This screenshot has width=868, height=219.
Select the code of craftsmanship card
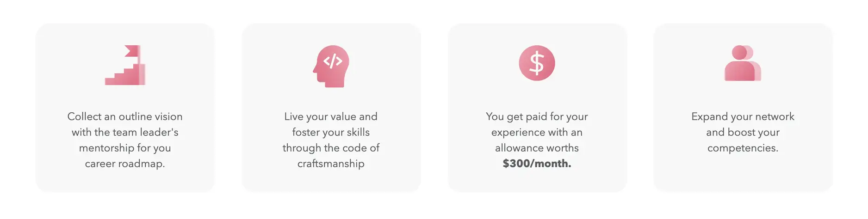(x=331, y=108)
